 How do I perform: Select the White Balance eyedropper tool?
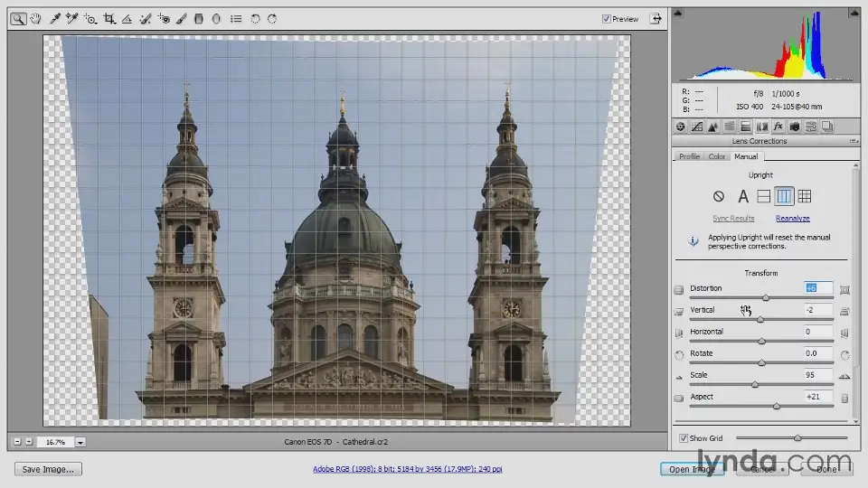55,18
